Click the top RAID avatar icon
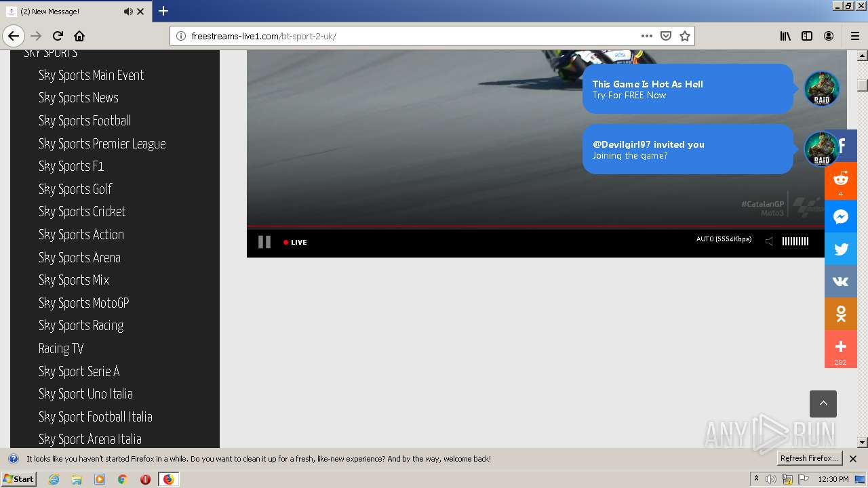This screenshot has width=868, height=488. pos(821,88)
